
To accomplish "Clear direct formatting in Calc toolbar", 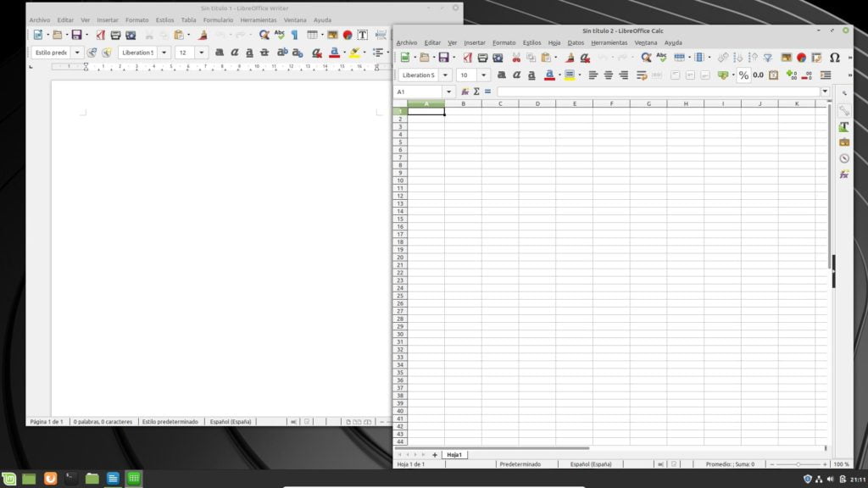I will pos(585,58).
